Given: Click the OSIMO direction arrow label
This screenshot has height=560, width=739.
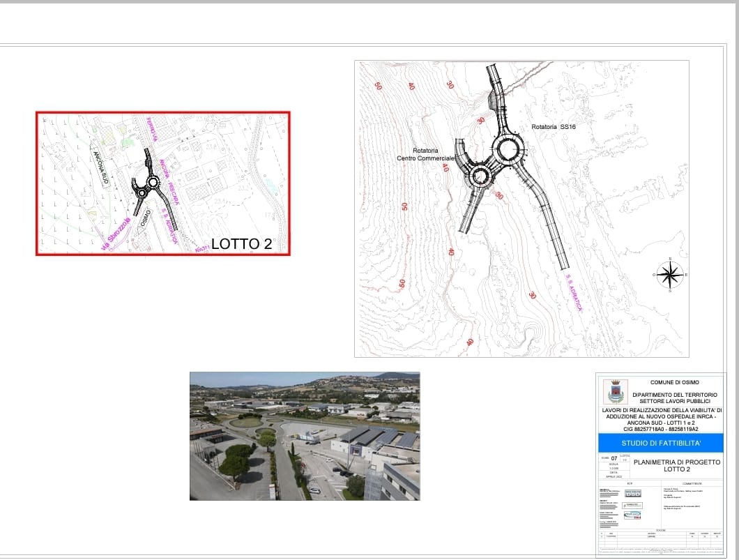Looking at the screenshot, I should click(144, 217).
